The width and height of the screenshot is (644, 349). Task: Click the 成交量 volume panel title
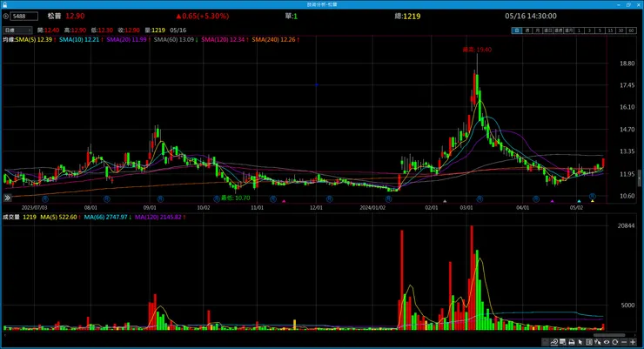[x=11, y=218]
